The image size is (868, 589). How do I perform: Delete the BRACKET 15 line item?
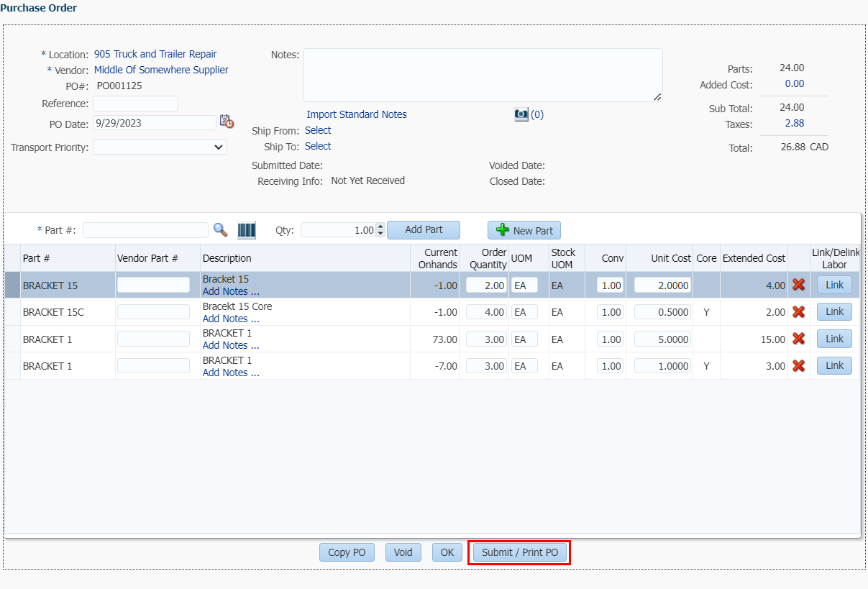tap(798, 285)
